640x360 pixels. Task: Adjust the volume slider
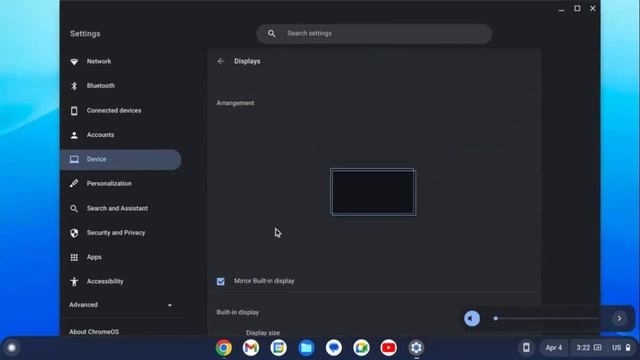(546, 318)
